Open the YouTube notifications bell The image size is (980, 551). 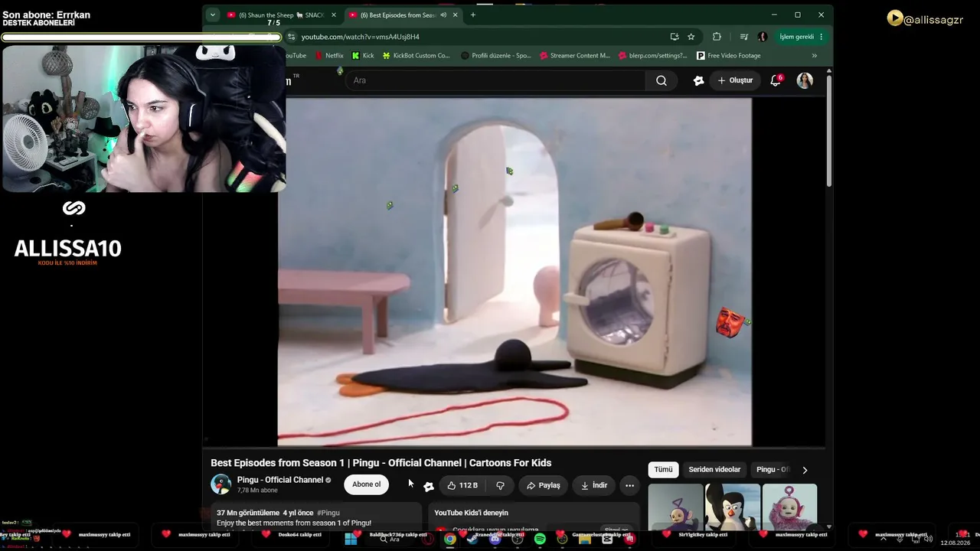(x=776, y=80)
